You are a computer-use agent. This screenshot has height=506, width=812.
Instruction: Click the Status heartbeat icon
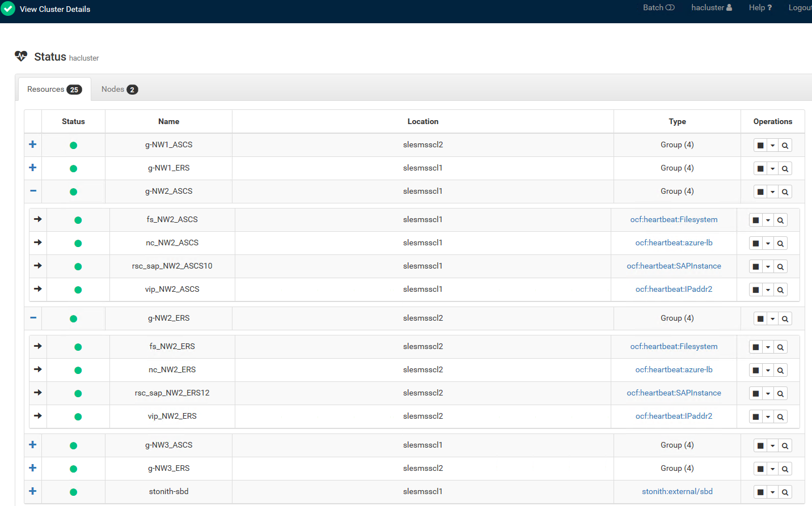coord(21,56)
